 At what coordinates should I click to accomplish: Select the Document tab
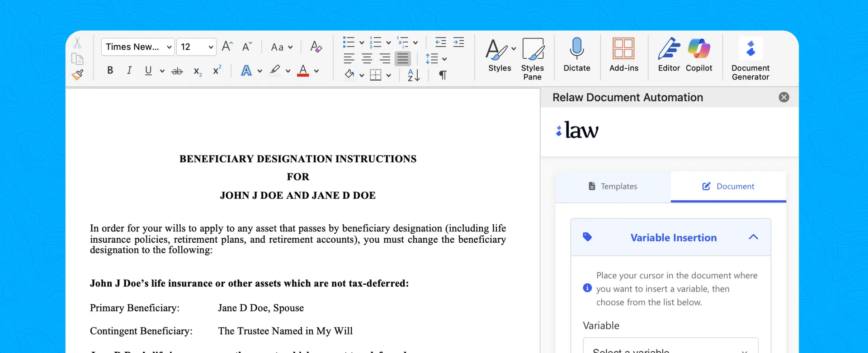click(728, 186)
